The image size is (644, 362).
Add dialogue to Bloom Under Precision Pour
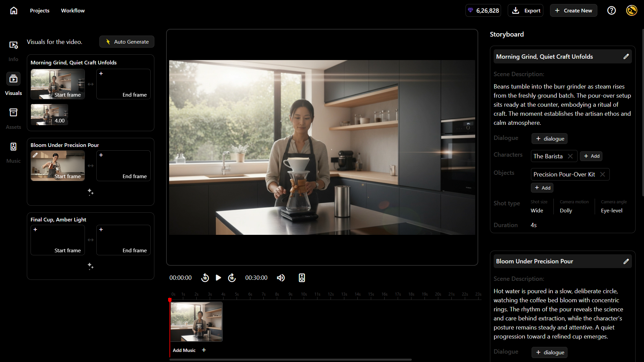549,352
